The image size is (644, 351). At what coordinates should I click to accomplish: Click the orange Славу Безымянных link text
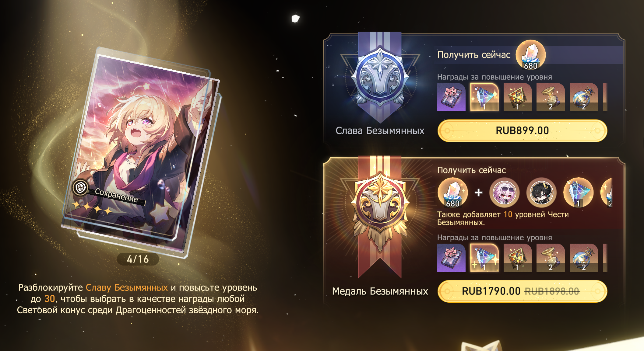[127, 287]
